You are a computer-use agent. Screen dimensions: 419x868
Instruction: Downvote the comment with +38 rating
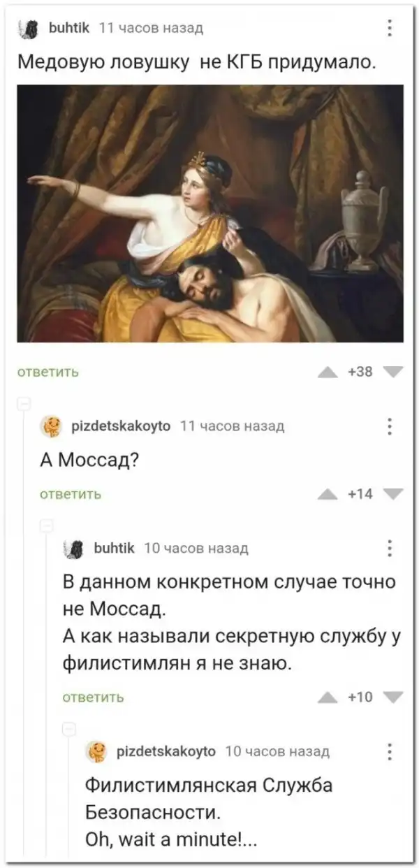pos(393,372)
